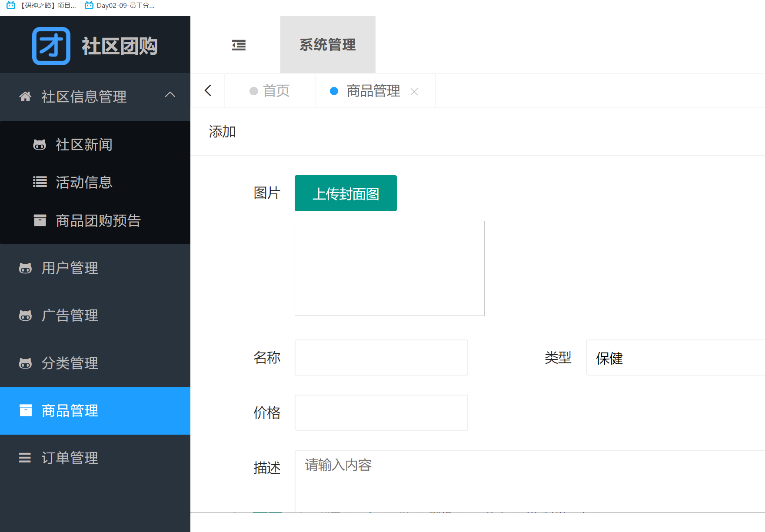The height and width of the screenshot is (532, 765).
Task: Go to 广告管理 in the sidebar
Action: pos(95,315)
